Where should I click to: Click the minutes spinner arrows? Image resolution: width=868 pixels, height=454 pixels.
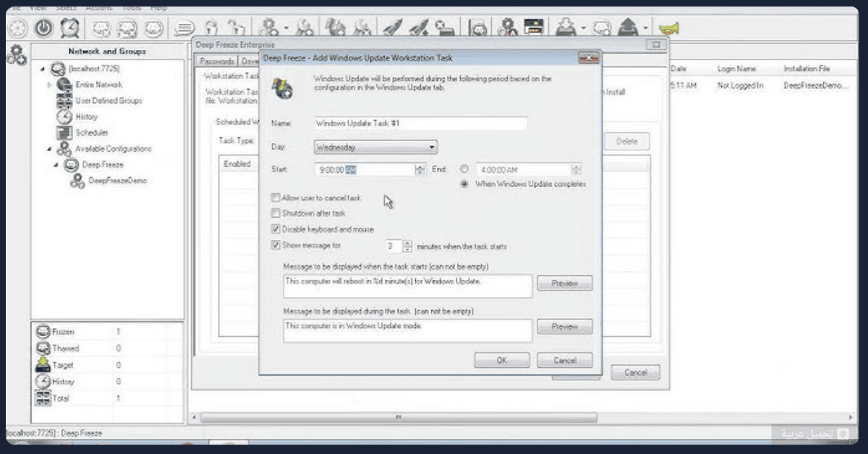(x=407, y=246)
